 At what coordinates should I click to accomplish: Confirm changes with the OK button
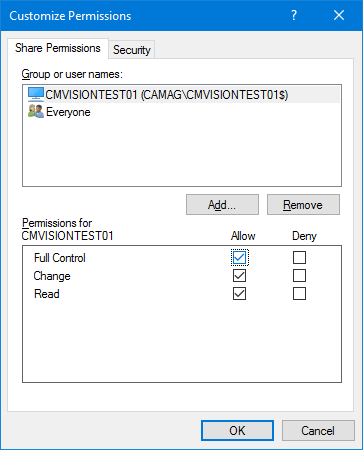tap(237, 431)
